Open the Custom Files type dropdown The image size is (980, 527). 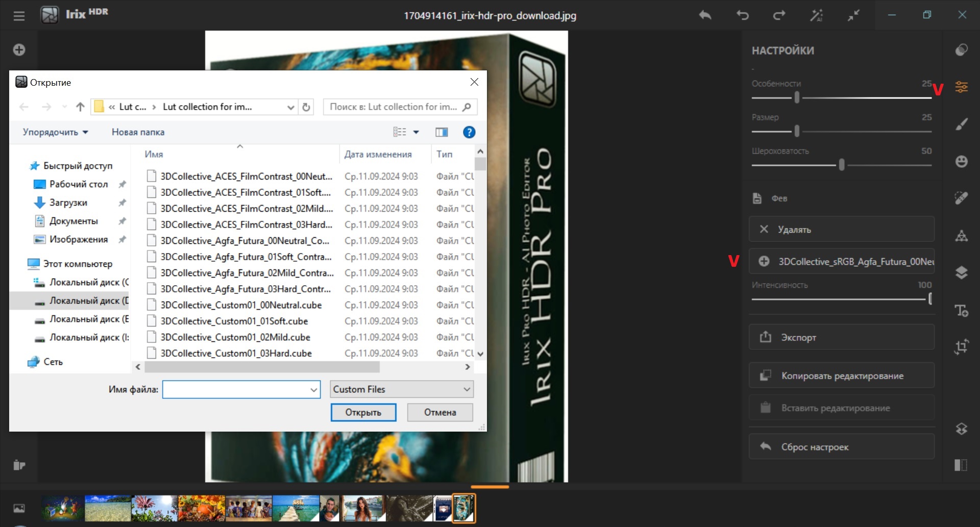pos(402,389)
